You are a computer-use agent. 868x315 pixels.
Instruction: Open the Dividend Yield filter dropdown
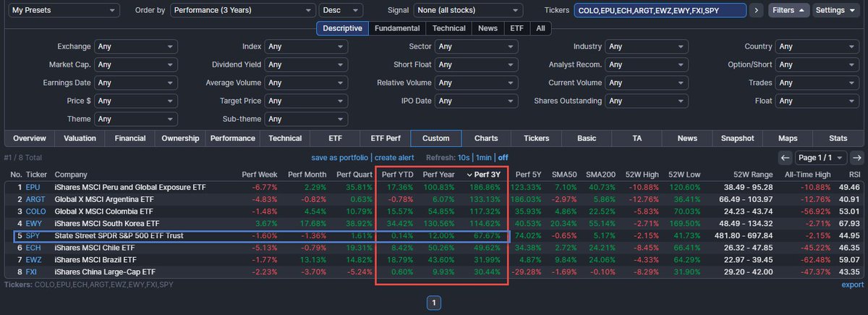[x=306, y=64]
